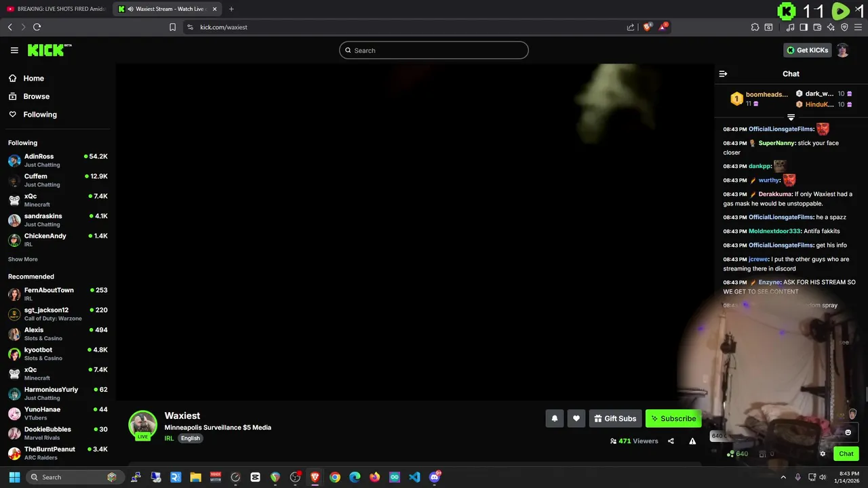Open the Kick hamburger sidebar menu

pyautogui.click(x=14, y=50)
